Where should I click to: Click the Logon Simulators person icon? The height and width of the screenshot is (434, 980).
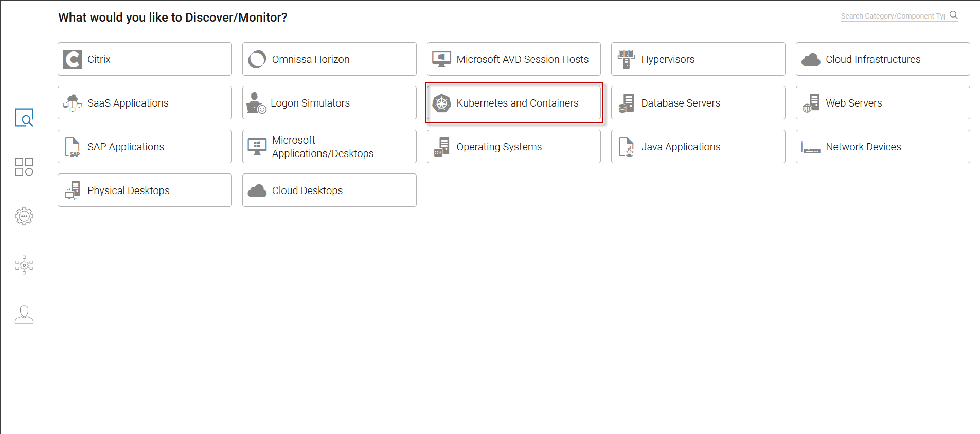[256, 103]
